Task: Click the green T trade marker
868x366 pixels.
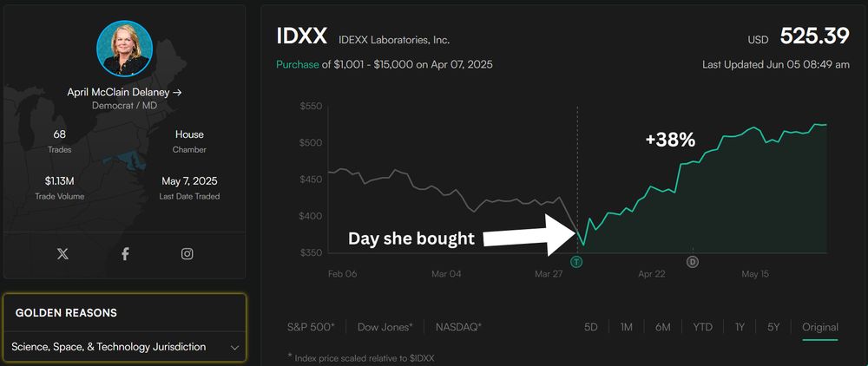Action: click(x=577, y=262)
